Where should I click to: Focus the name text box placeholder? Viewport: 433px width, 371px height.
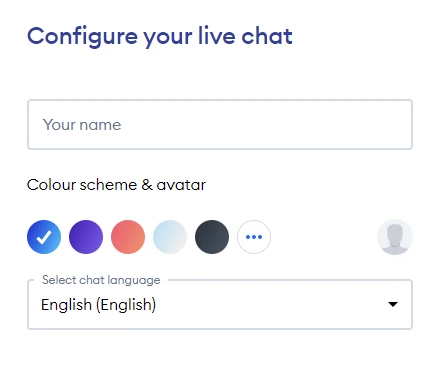pyautogui.click(x=82, y=125)
